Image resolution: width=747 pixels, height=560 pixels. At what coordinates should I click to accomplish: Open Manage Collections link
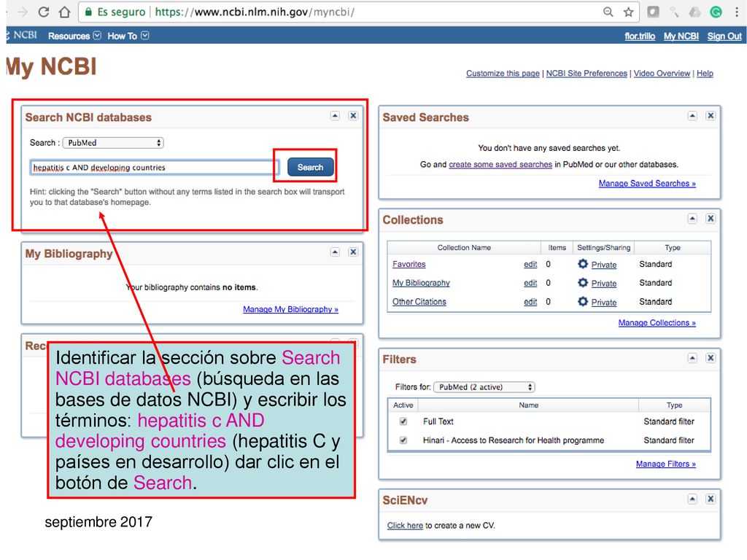(657, 323)
